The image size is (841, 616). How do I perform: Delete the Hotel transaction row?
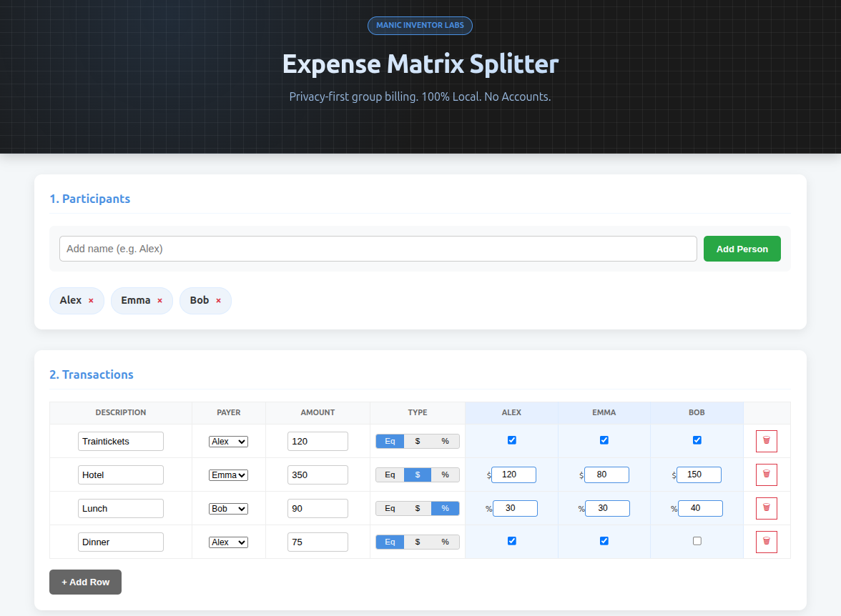click(766, 475)
